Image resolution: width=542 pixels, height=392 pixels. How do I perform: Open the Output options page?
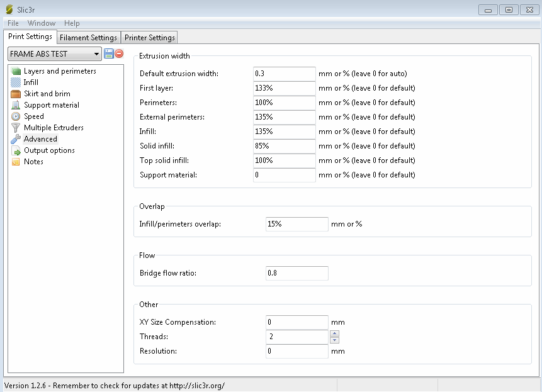tap(48, 150)
